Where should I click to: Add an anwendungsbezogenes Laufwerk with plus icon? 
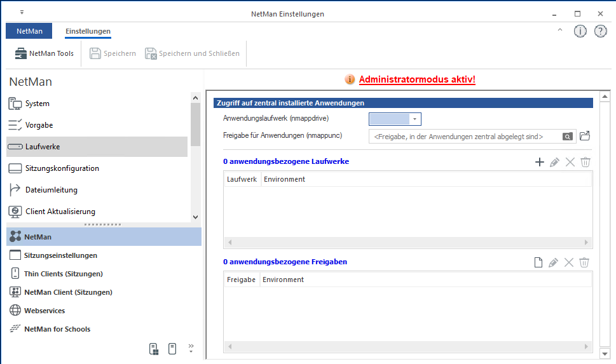point(539,162)
